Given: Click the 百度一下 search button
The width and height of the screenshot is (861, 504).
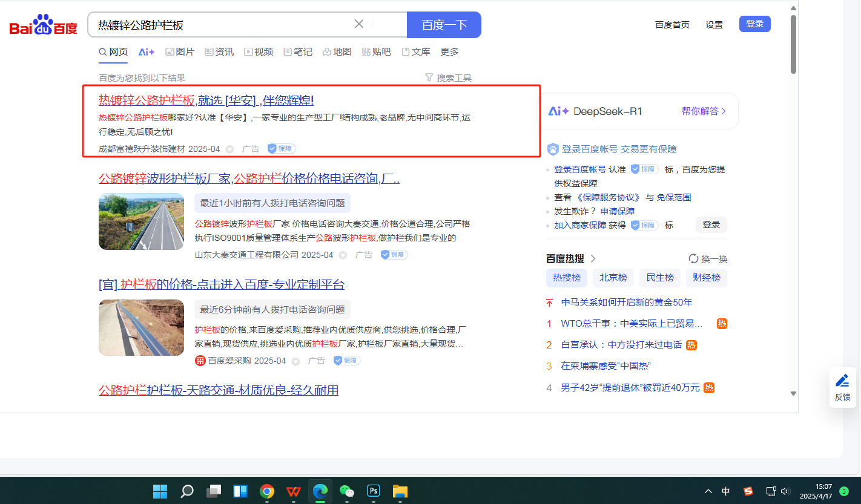Looking at the screenshot, I should (x=444, y=25).
